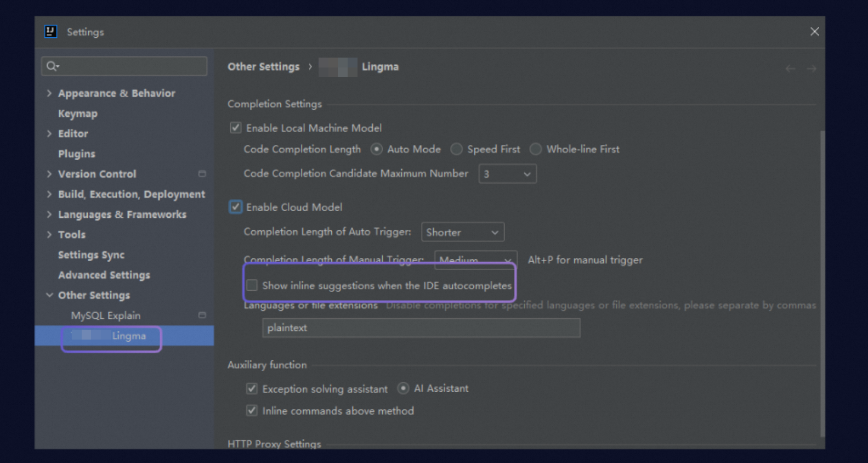The height and width of the screenshot is (463, 868).
Task: Click project-level icon next to MySQL Explain
Action: [202, 315]
